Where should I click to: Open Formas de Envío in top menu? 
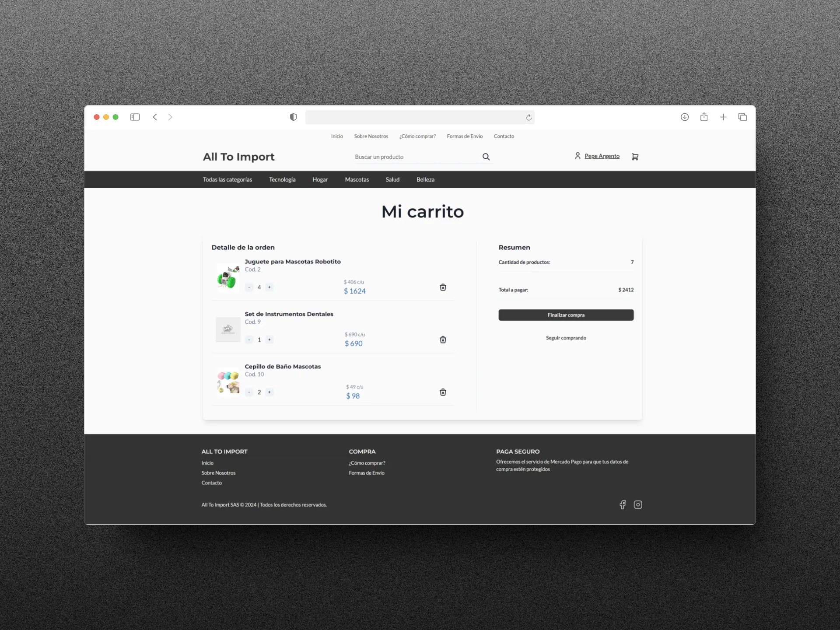[x=465, y=136]
